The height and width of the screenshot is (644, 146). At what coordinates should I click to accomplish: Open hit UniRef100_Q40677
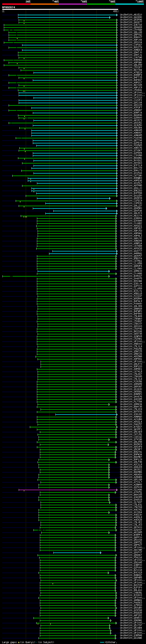131,22
